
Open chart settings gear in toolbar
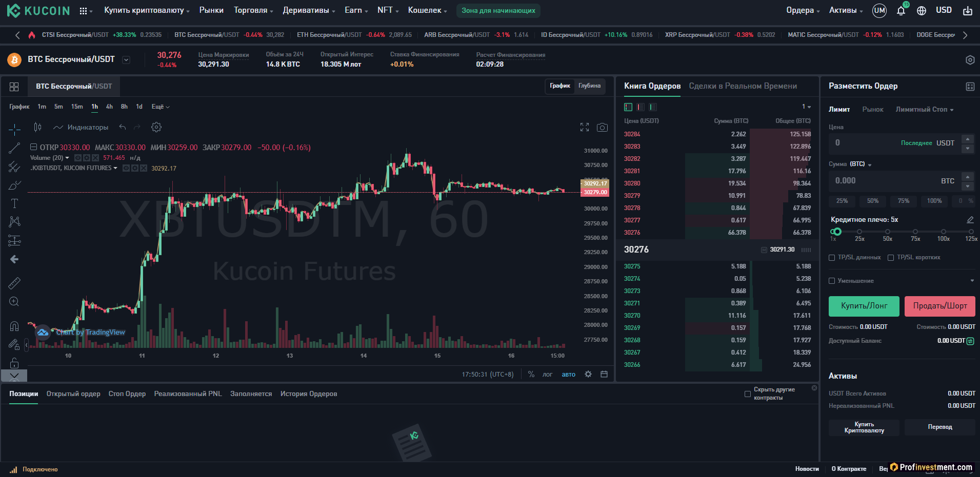[156, 127]
